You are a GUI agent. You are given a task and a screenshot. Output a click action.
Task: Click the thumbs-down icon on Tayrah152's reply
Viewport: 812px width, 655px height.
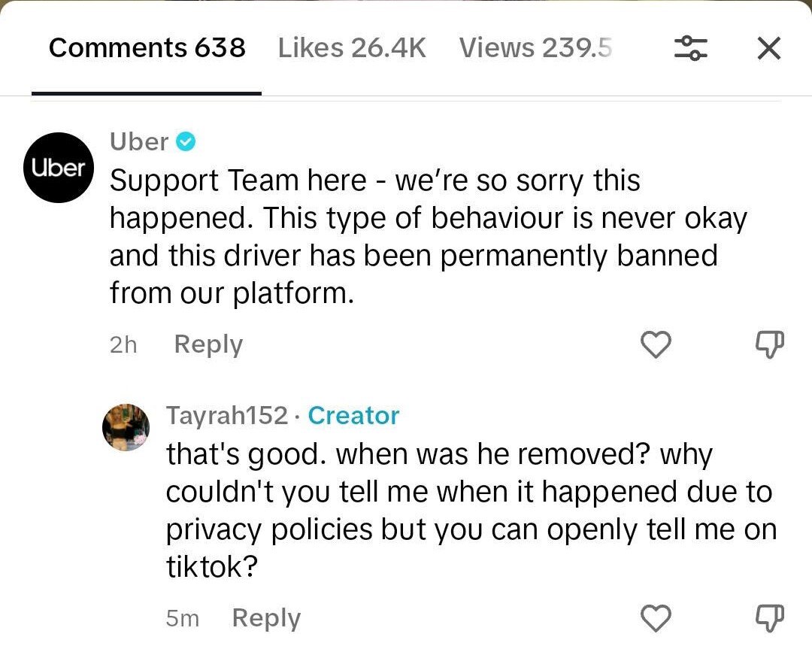point(769,618)
